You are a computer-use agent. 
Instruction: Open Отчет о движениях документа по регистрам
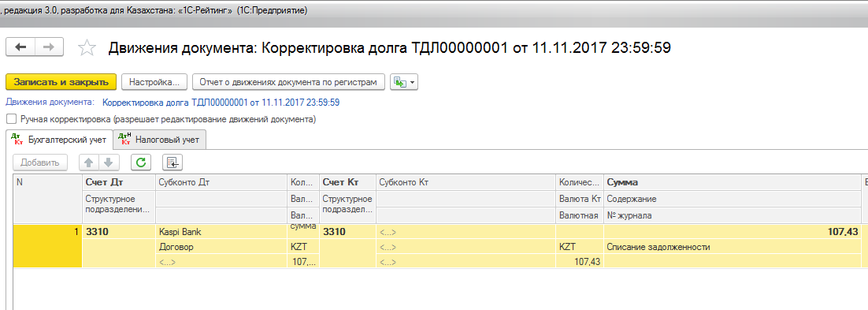click(288, 82)
